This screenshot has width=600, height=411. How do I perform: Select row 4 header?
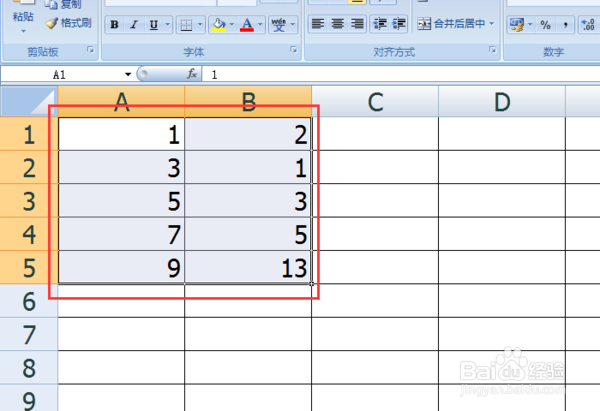(x=29, y=234)
